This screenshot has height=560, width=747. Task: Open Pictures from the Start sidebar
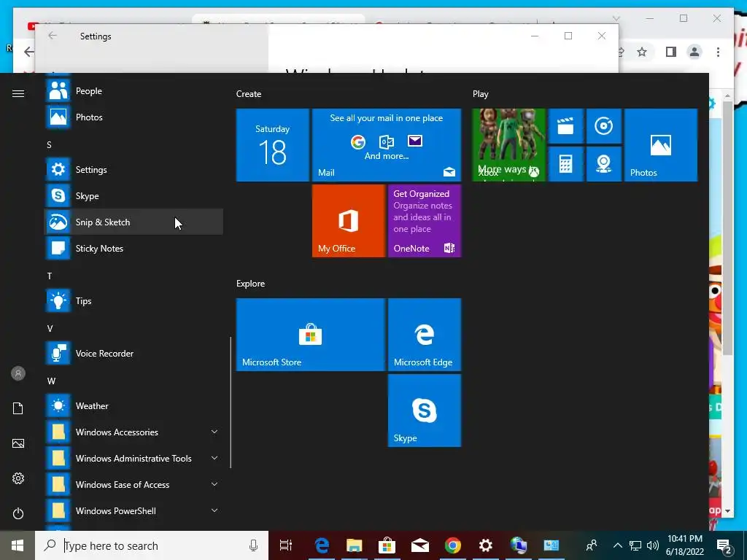18,443
